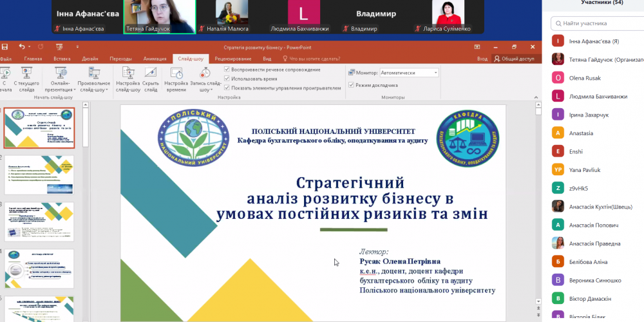Expand the Monitor selection dropdown

pyautogui.click(x=435, y=73)
